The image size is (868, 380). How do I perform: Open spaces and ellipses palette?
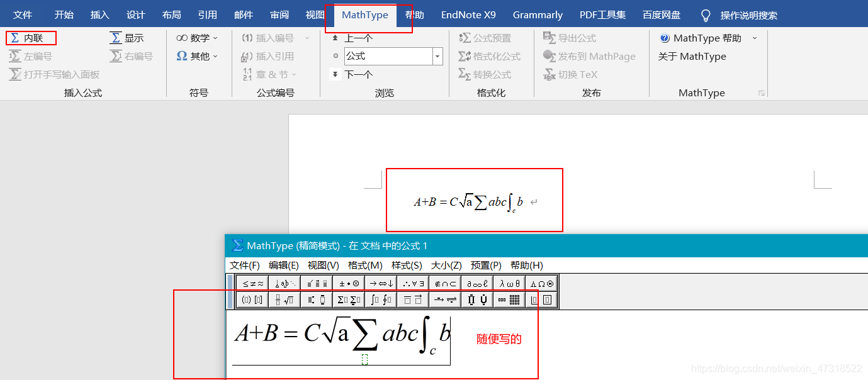[285, 283]
